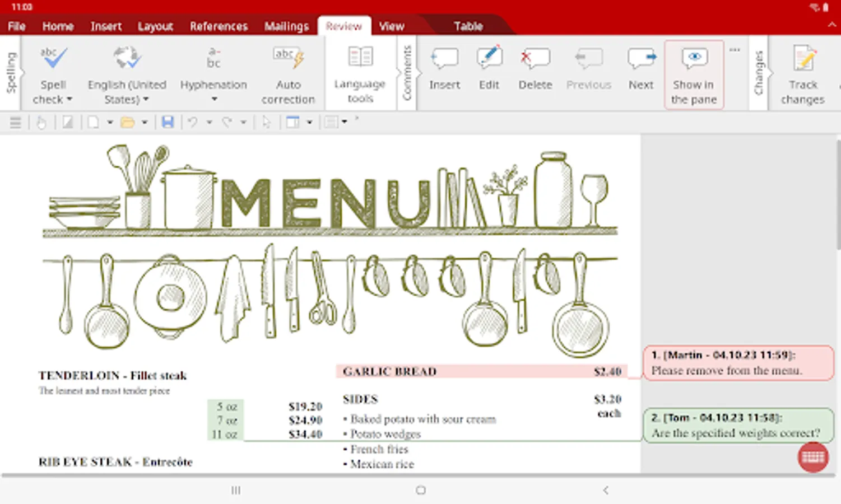Save the document via the floppy disk icon
The height and width of the screenshot is (504, 841).
[x=167, y=122]
